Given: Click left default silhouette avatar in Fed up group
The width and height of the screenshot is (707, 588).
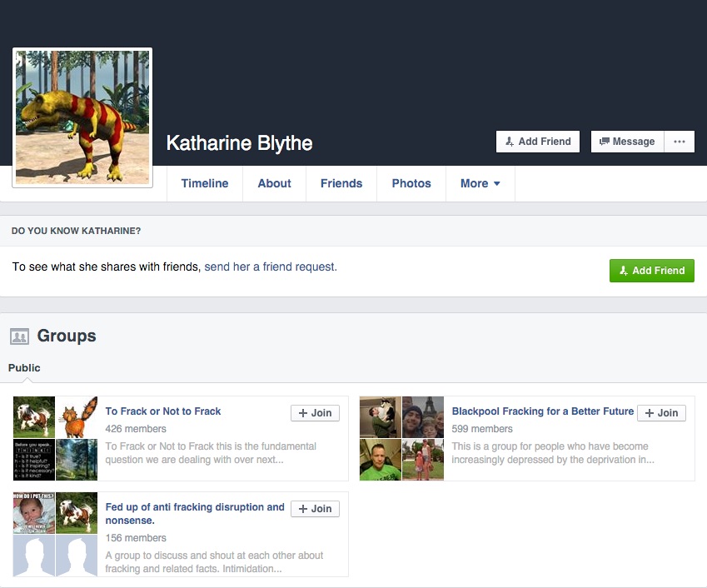Looking at the screenshot, I should click(34, 556).
